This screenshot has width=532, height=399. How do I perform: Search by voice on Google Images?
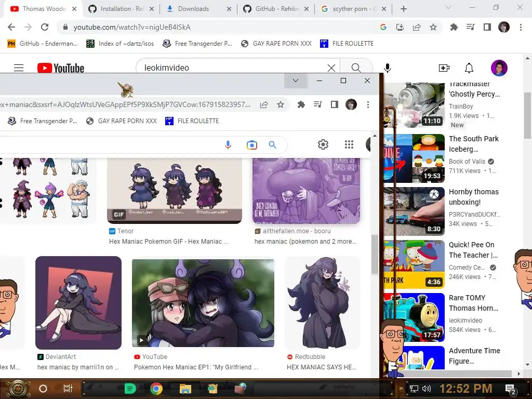tap(228, 145)
